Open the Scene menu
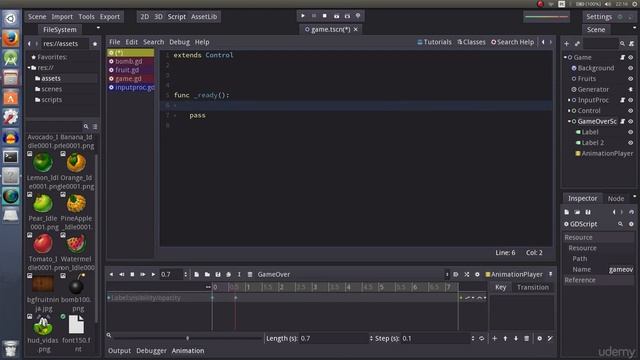 pos(37,17)
